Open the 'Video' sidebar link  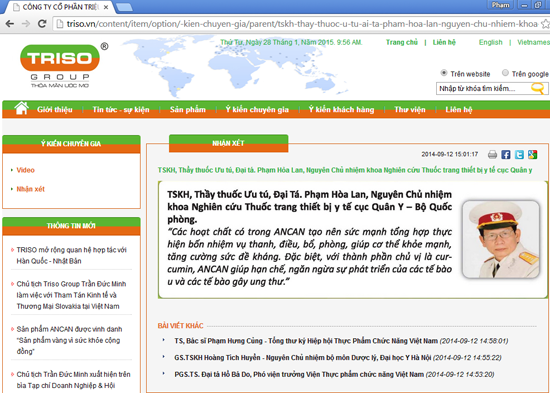(x=25, y=170)
